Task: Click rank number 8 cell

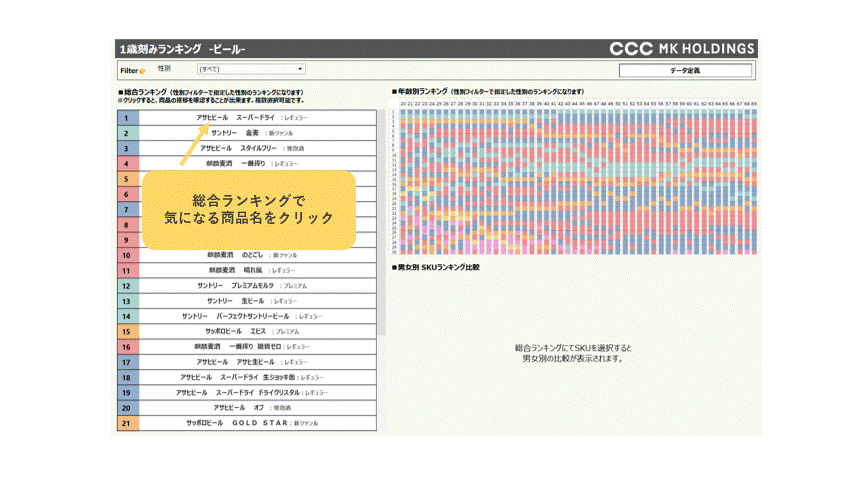Action: (128, 224)
